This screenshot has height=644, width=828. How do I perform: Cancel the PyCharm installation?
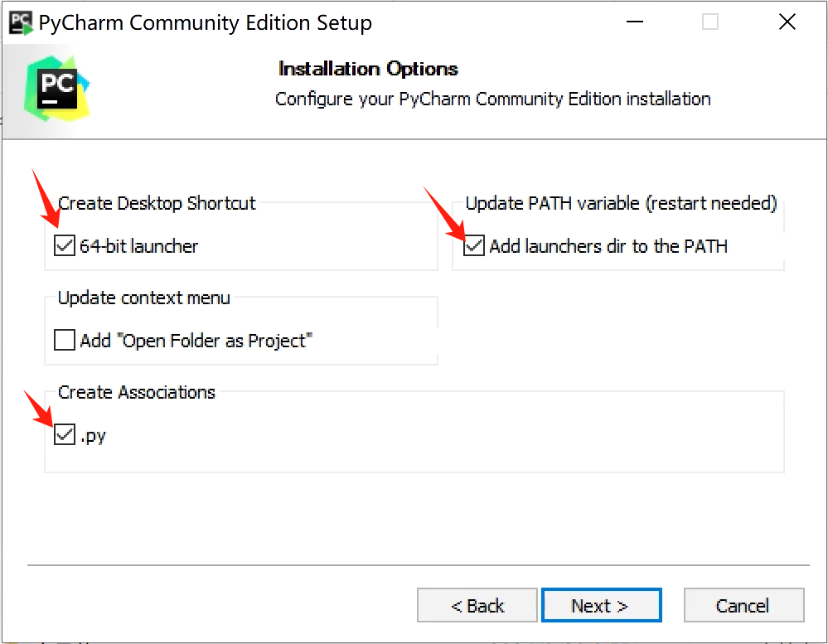[x=743, y=605]
